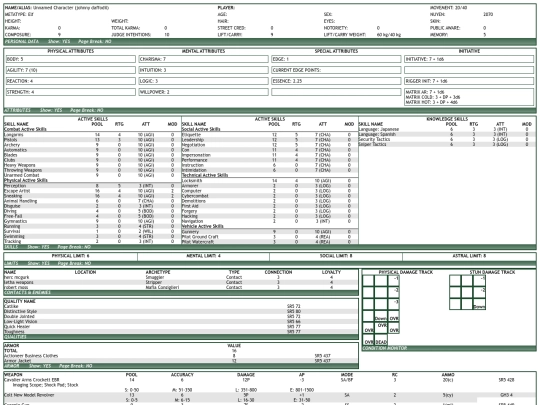Toggle Show YES in Attributes footer
This screenshot has width=540, height=405.
[51, 110]
